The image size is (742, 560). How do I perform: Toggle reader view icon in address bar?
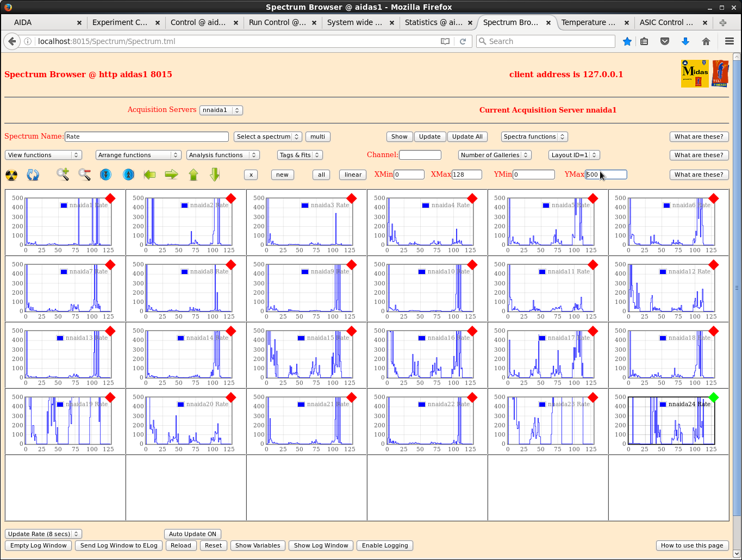pyautogui.click(x=445, y=41)
